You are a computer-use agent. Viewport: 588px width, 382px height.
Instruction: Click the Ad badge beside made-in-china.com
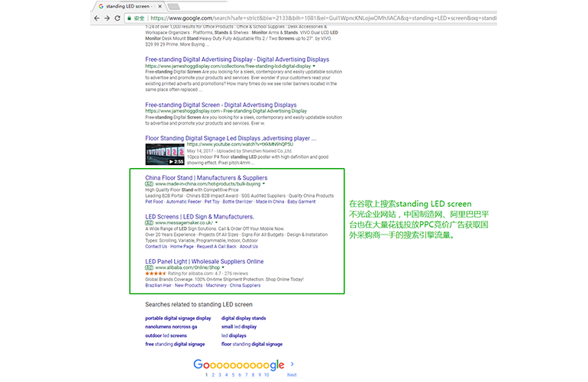pos(149,184)
